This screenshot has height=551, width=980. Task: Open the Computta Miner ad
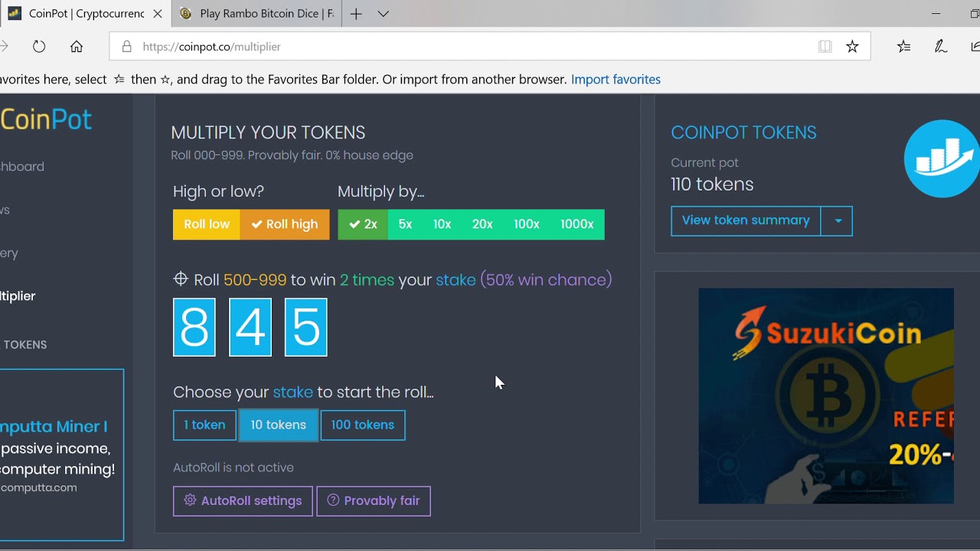point(61,455)
